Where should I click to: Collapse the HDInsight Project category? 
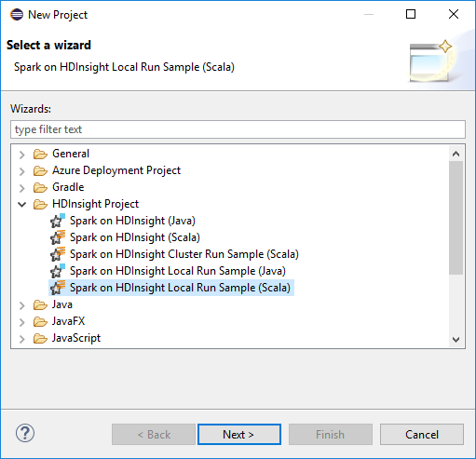click(x=21, y=204)
